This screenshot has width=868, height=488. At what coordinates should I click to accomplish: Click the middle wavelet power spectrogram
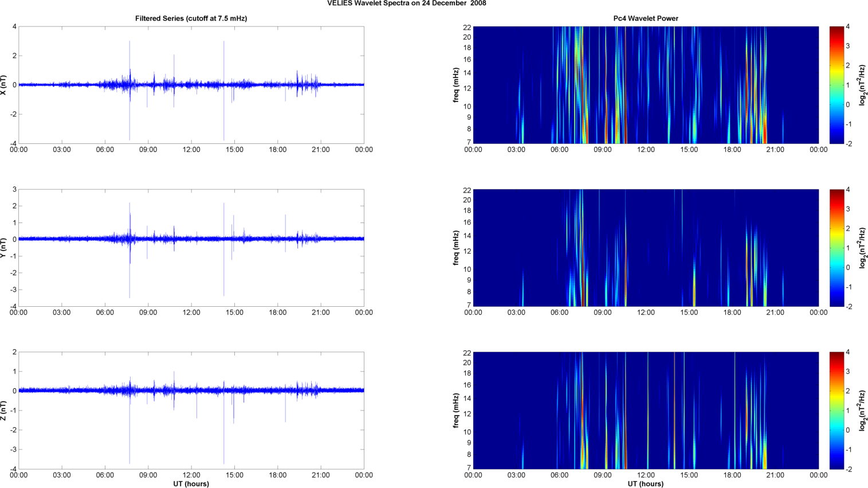pos(645,248)
